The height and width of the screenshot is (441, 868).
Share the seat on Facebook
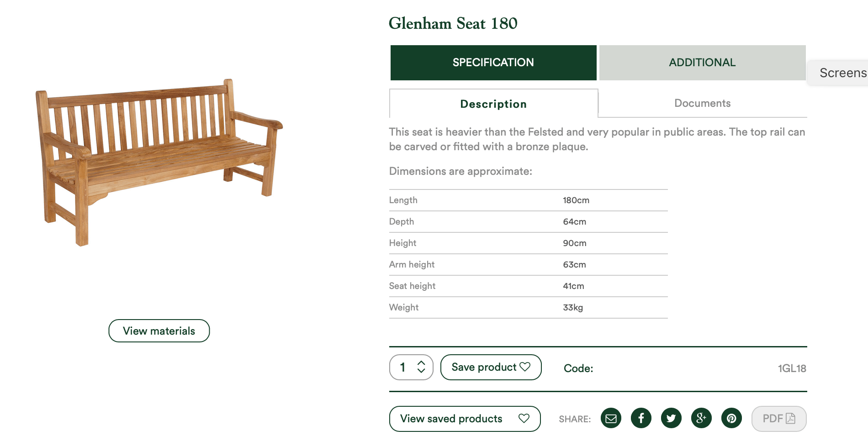(x=641, y=418)
